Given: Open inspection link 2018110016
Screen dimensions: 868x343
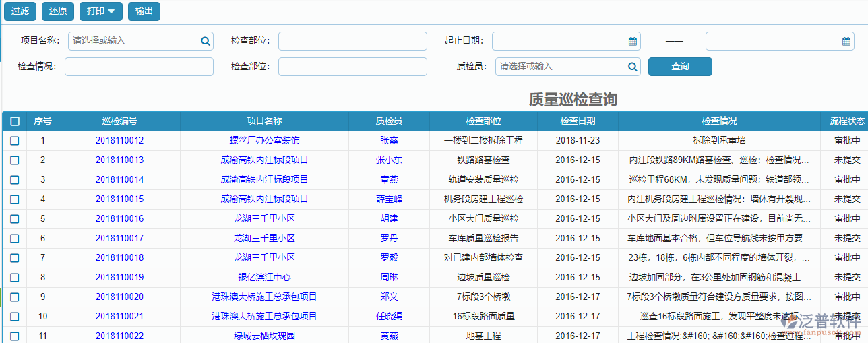Looking at the screenshot, I should pos(119,219).
